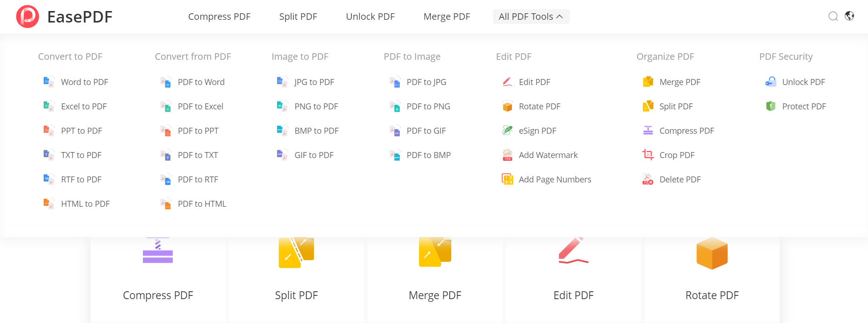Open the Protect PDF tool
This screenshot has width=868, height=323.
803,106
